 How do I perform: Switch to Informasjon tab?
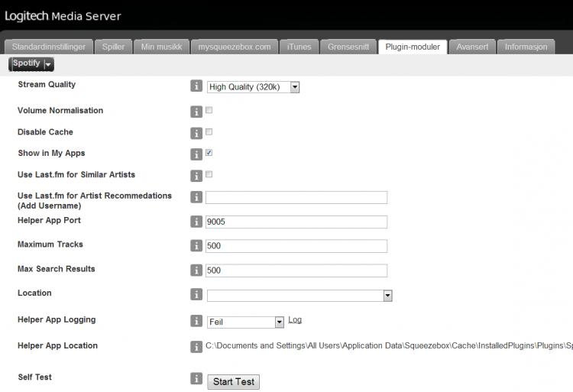[x=526, y=47]
